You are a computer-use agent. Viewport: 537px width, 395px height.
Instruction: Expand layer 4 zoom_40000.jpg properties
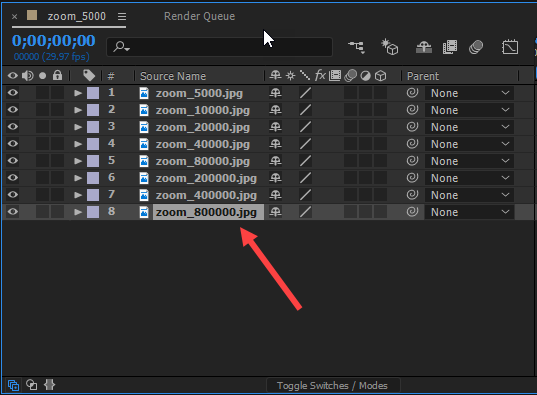click(78, 144)
